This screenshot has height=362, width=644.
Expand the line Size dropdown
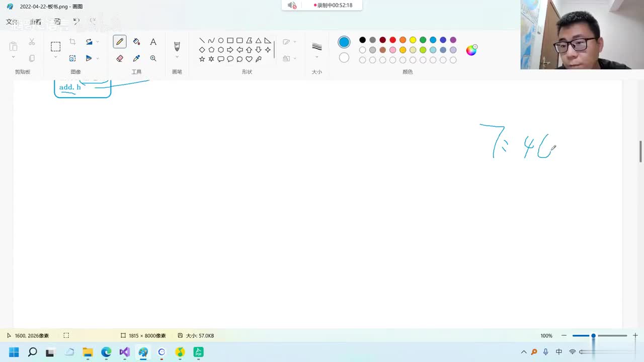[x=316, y=57]
